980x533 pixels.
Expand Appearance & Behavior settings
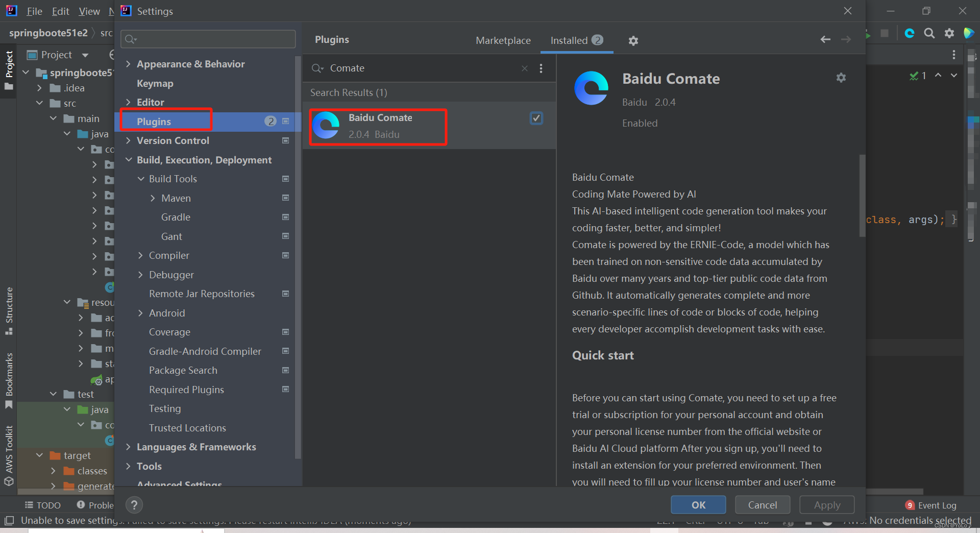tap(128, 64)
